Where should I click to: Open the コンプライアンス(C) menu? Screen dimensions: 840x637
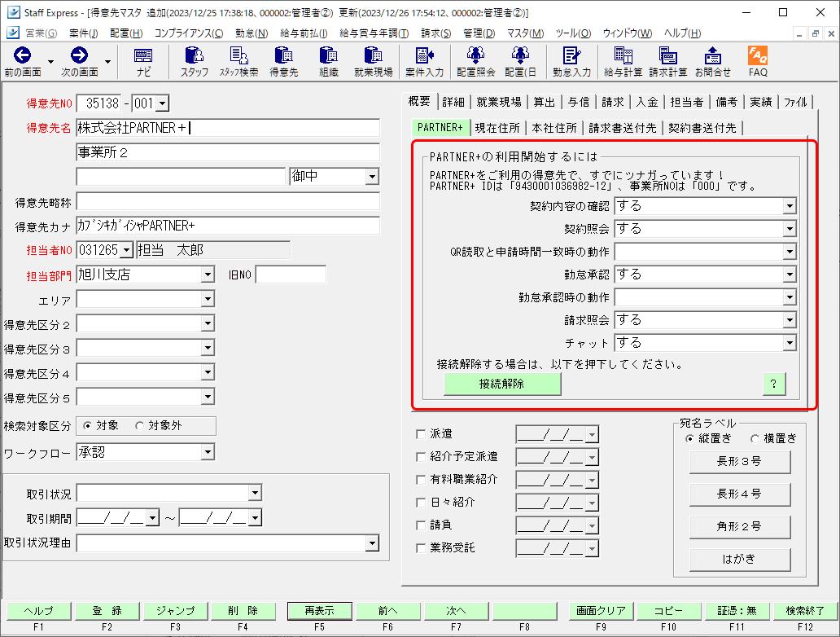pyautogui.click(x=189, y=33)
